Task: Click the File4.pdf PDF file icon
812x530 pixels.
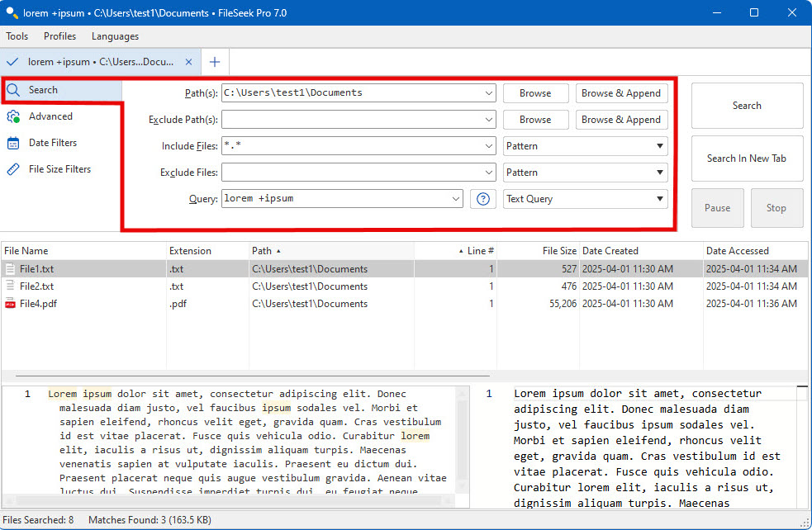Action: pyautogui.click(x=10, y=304)
